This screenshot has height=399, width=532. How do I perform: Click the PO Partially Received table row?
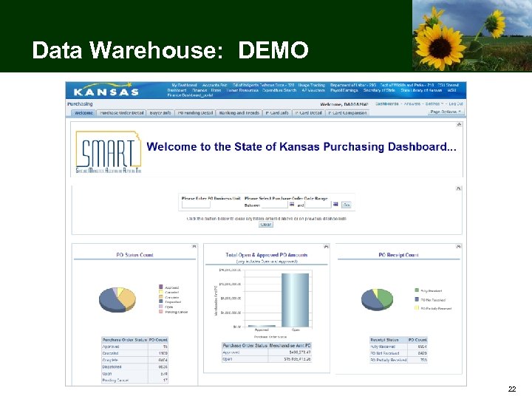click(399, 360)
